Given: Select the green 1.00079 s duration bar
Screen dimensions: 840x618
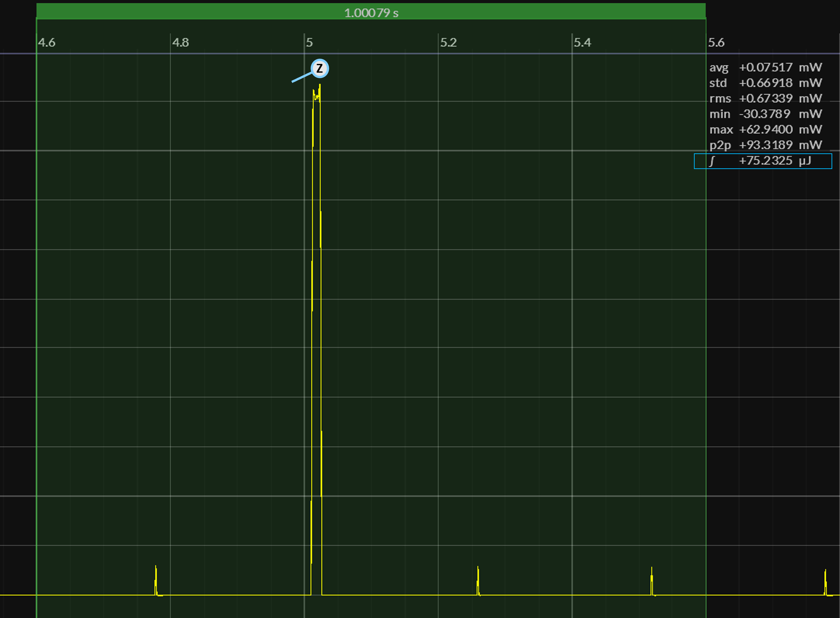Looking at the screenshot, I should 371,11.
